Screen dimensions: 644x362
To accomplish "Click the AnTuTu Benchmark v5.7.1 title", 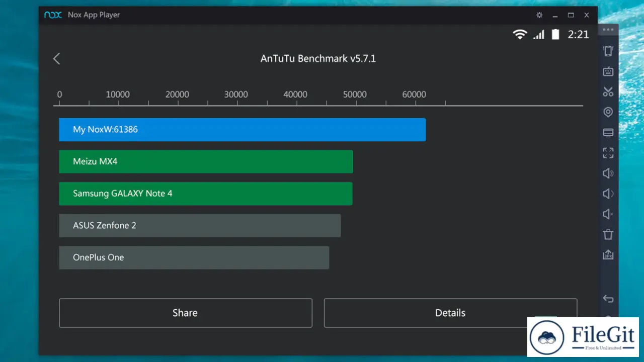I will point(318,59).
